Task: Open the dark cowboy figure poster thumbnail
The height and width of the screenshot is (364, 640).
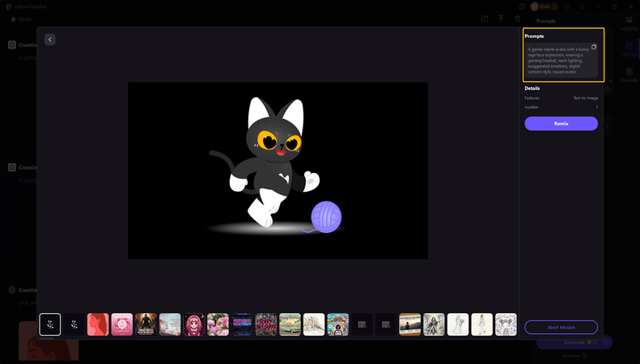Action: pyautogui.click(x=146, y=324)
